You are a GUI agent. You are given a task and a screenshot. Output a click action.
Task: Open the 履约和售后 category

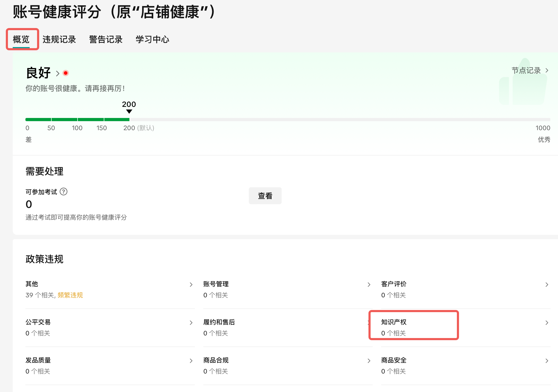[219, 322]
